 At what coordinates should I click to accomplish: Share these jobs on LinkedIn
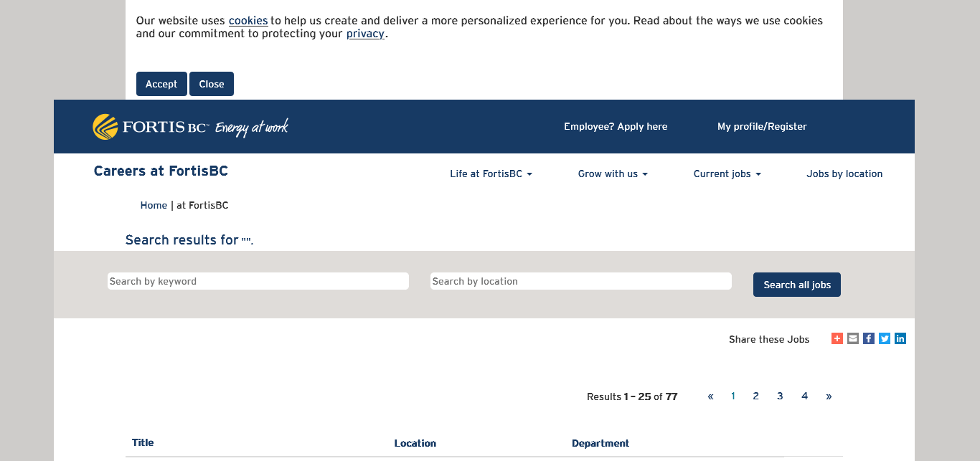900,338
